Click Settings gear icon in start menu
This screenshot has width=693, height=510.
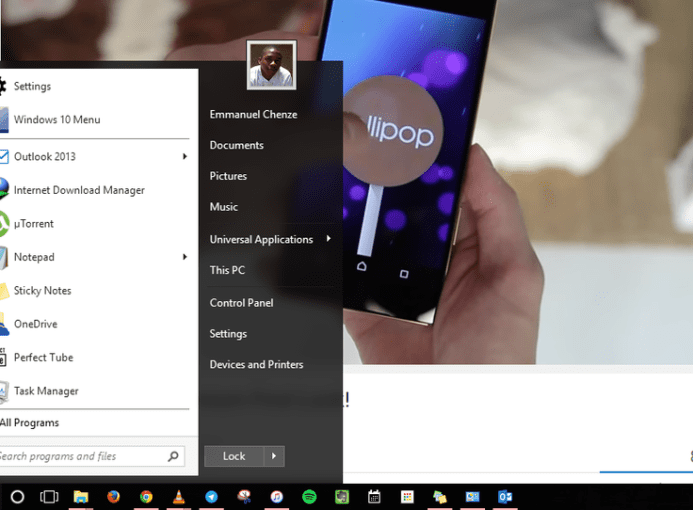[3, 86]
